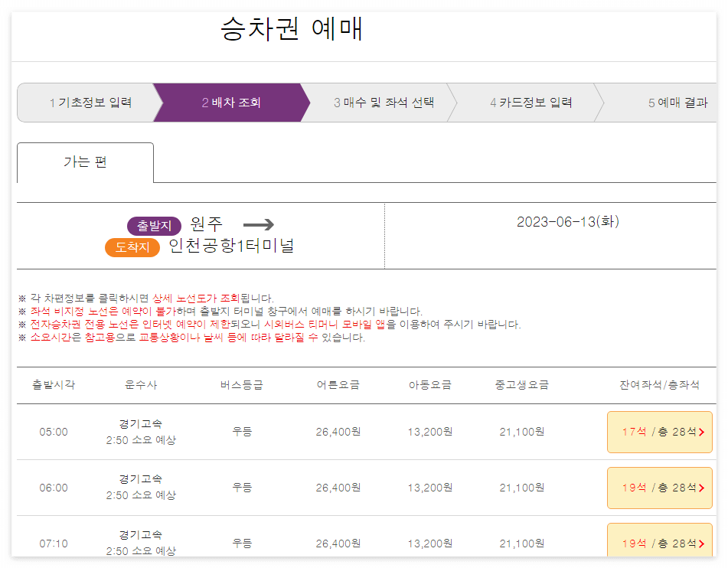
Task: Click departure time 06:00
Action: click(54, 488)
